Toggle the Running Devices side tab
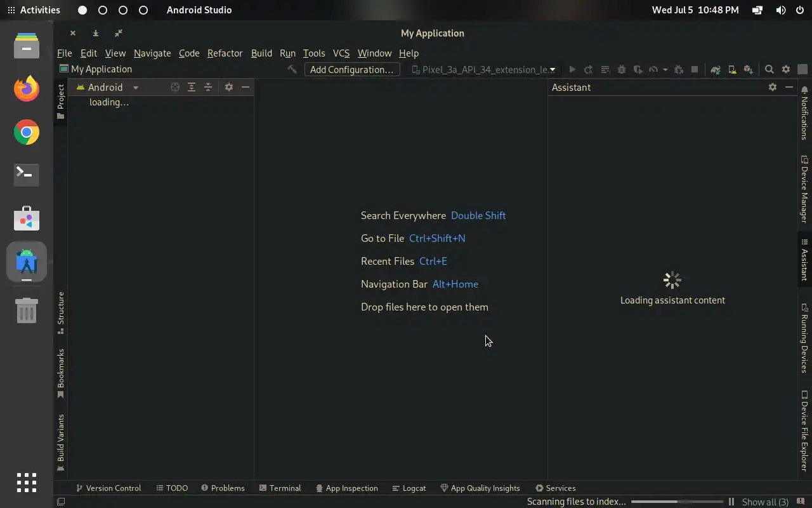The image size is (812, 508). click(804, 338)
